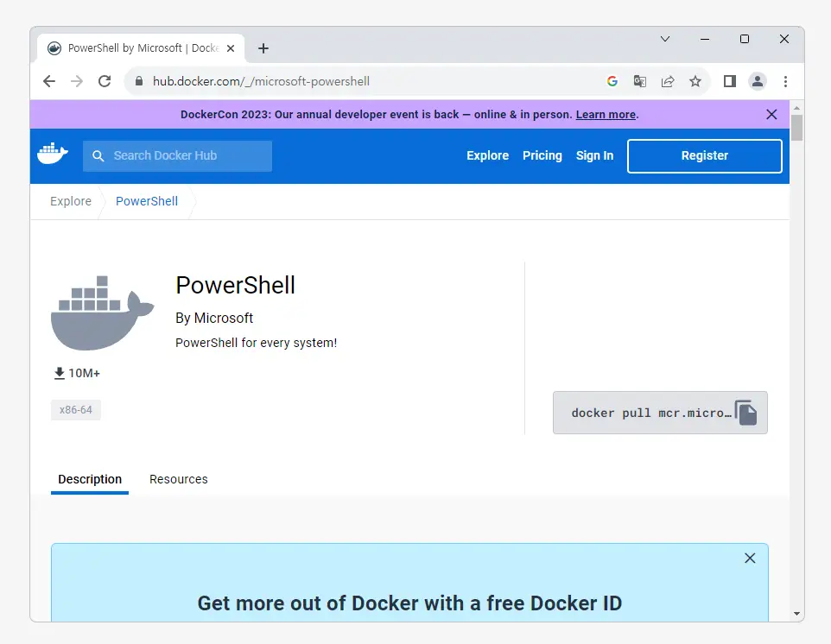Image resolution: width=831 pixels, height=644 pixels.
Task: Open the DockerCon Learn more link
Action: 606,114
